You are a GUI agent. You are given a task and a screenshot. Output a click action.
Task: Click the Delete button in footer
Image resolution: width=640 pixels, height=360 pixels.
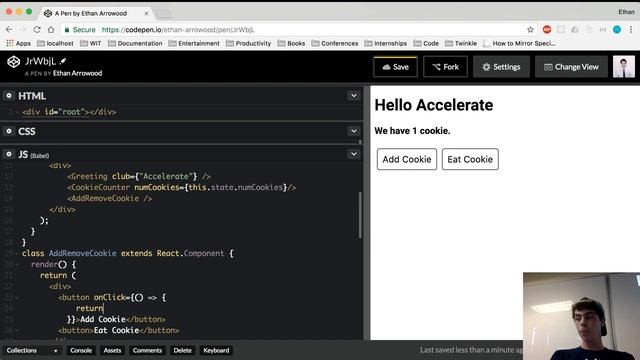tap(182, 350)
